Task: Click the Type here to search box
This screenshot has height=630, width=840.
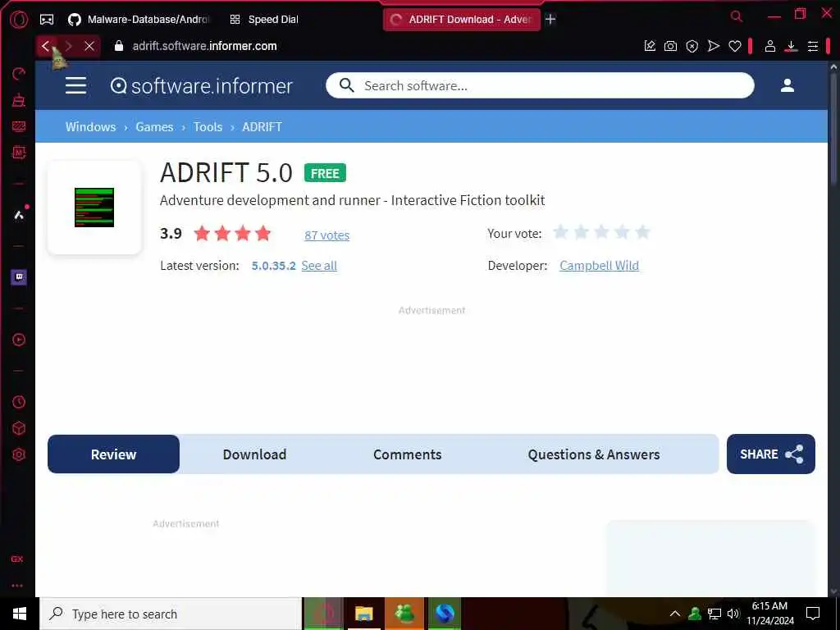Action: pyautogui.click(x=171, y=614)
